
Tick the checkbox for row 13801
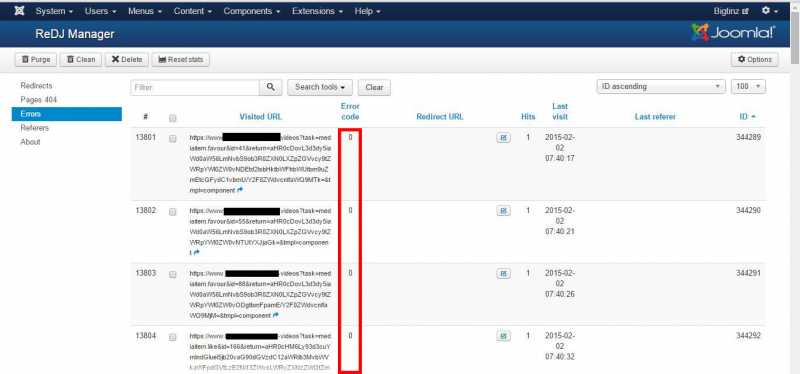click(173, 138)
